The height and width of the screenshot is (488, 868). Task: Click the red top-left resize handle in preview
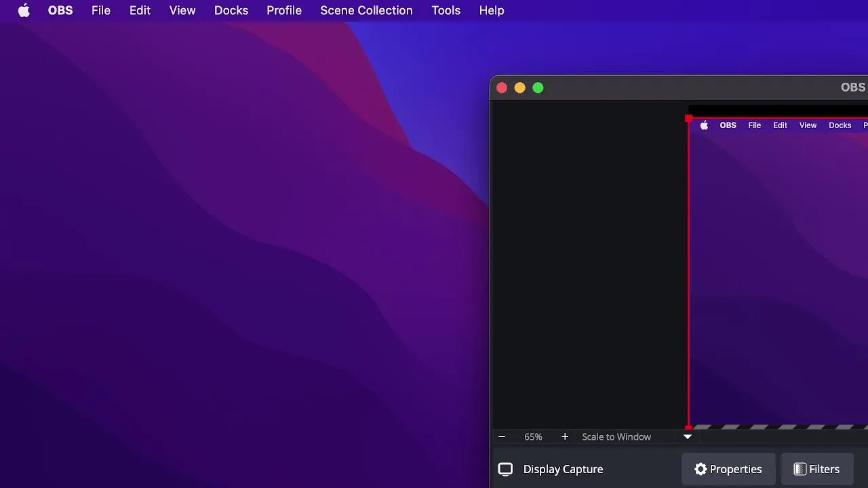(x=689, y=119)
